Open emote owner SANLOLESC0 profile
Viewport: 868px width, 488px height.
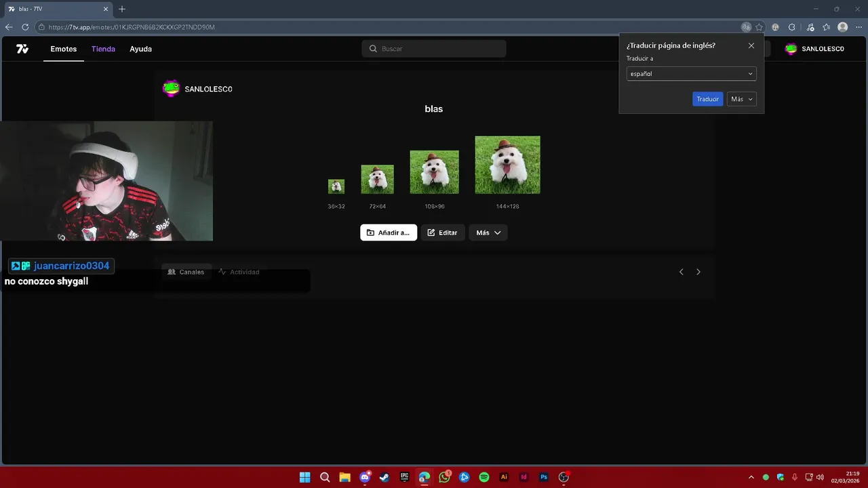tap(197, 89)
